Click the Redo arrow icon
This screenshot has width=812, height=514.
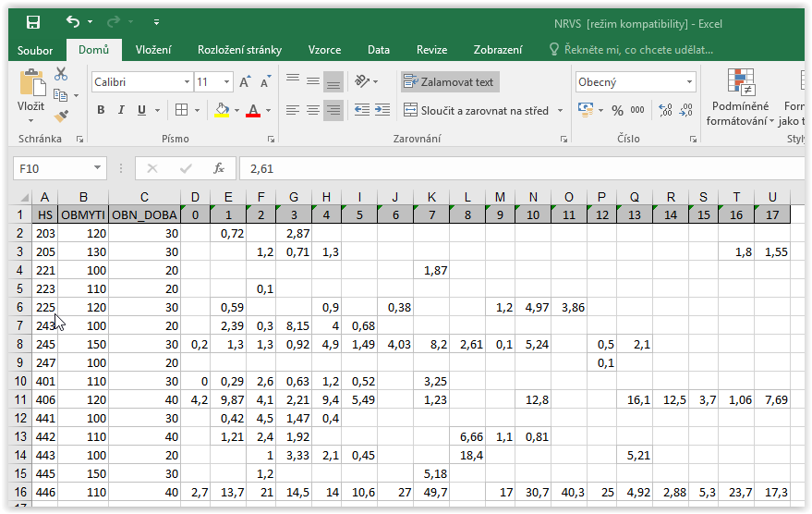click(114, 22)
